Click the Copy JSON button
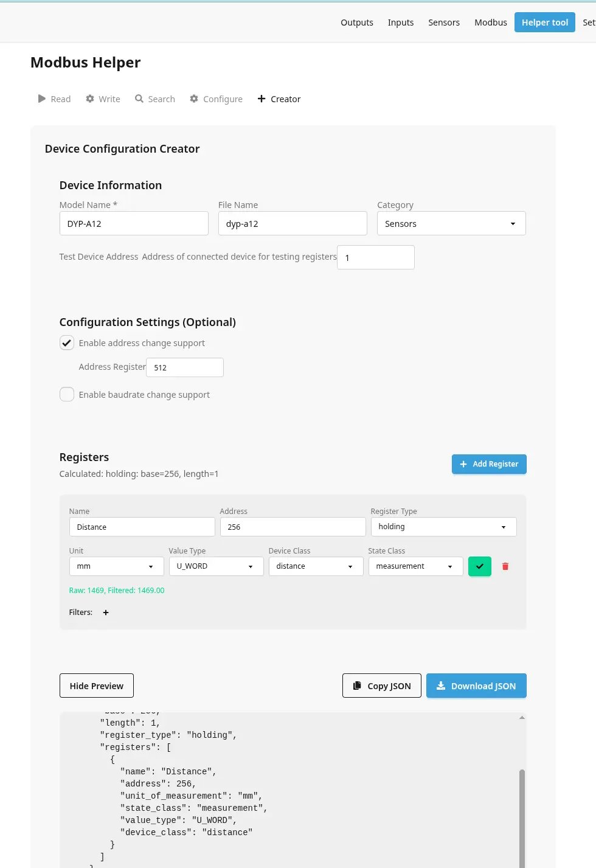Viewport: 596px width, 868px height. [x=381, y=686]
